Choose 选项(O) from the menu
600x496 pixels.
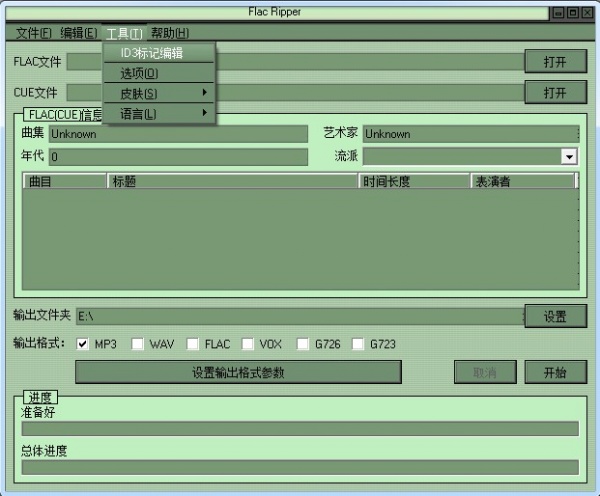[159, 73]
